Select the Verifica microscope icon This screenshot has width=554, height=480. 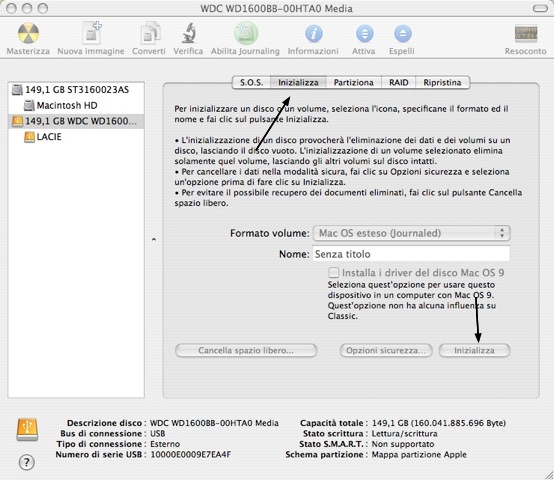click(x=189, y=33)
